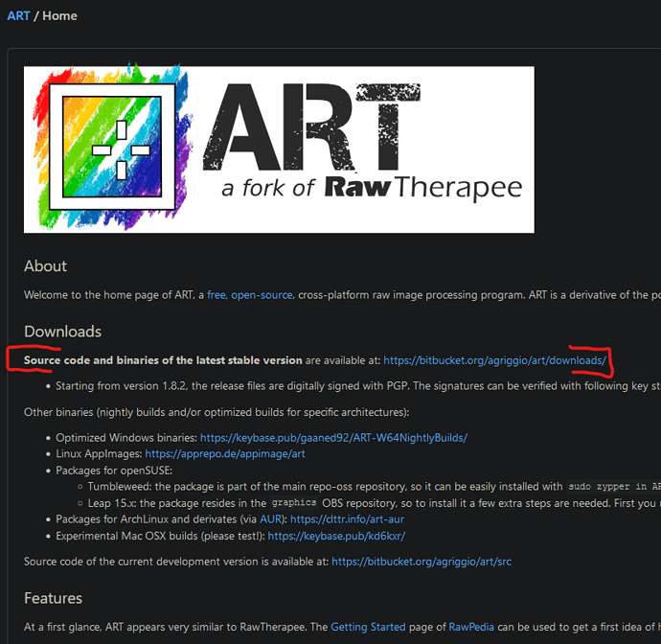Image resolution: width=661 pixels, height=644 pixels.
Task: Open the ART breadcrumb link
Action: (18, 16)
